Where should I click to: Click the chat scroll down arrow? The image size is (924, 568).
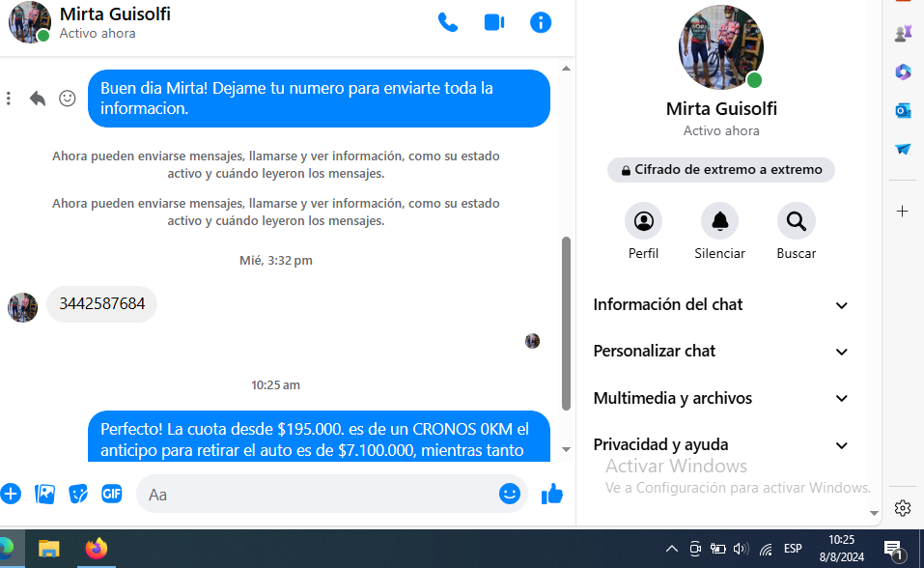566,449
